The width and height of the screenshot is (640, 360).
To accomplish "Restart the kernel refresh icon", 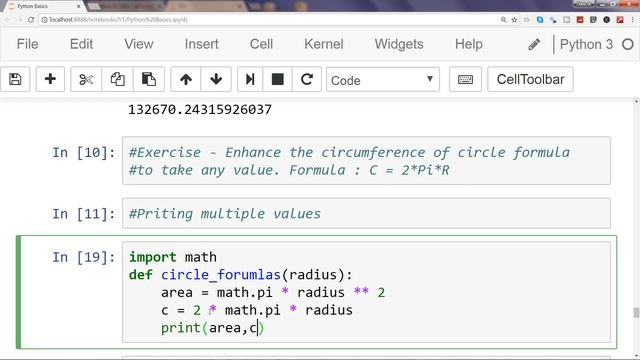I will pyautogui.click(x=307, y=79).
